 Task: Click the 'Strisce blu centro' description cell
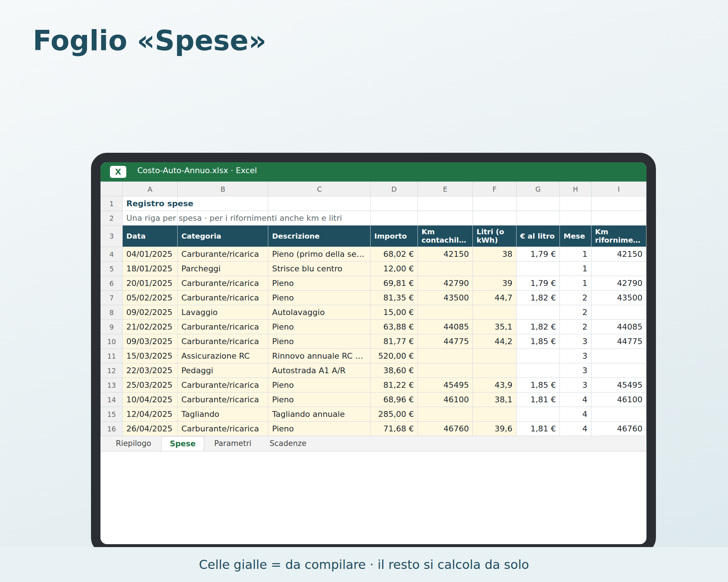click(319, 269)
